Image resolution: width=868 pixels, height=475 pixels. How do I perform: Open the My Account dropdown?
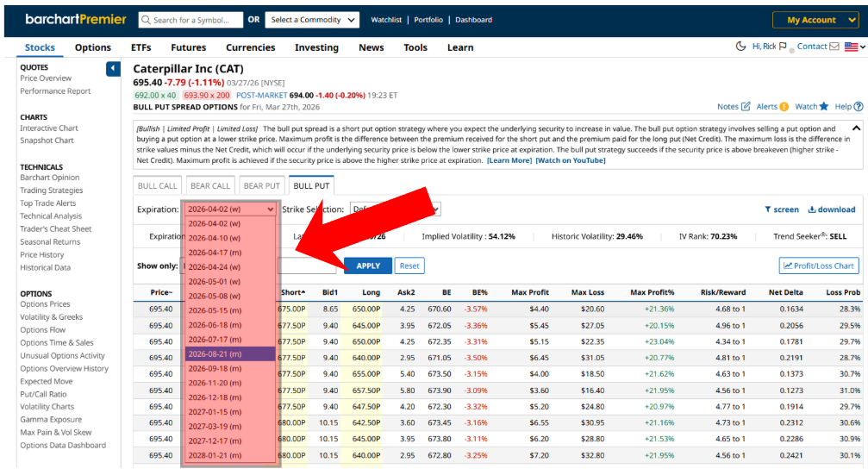pyautogui.click(x=815, y=20)
